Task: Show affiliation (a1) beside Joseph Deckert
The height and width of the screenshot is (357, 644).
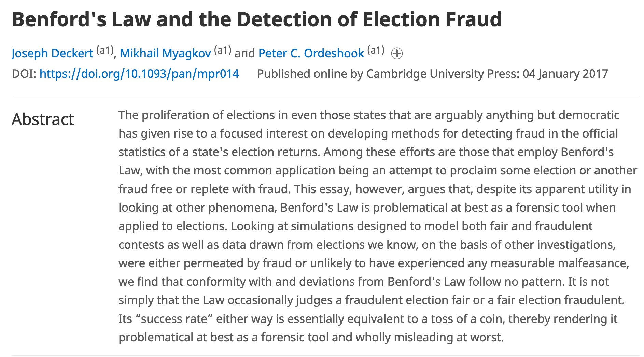Action: [105, 51]
